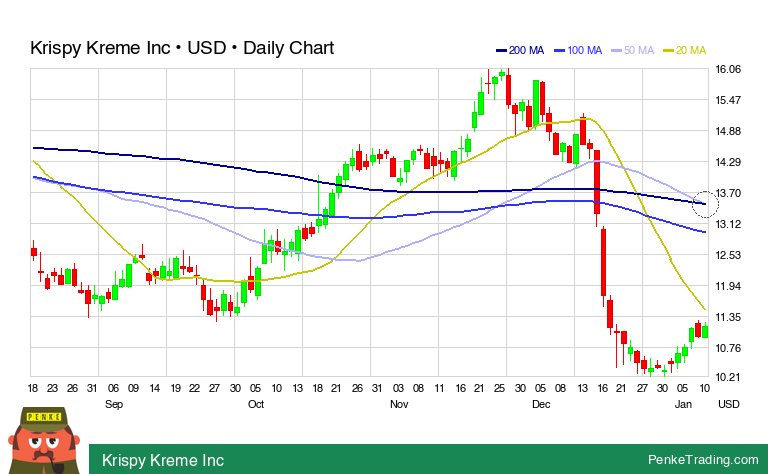Screen dimensions: 768x474
Task: Click the 13.12 price axis label
Action: coord(728,224)
